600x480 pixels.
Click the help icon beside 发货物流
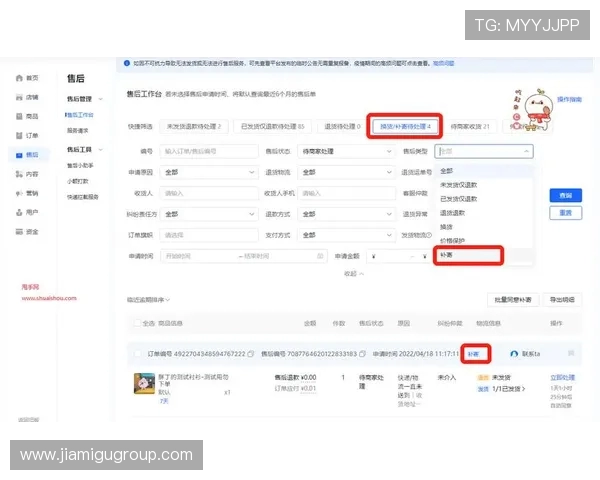point(429,235)
